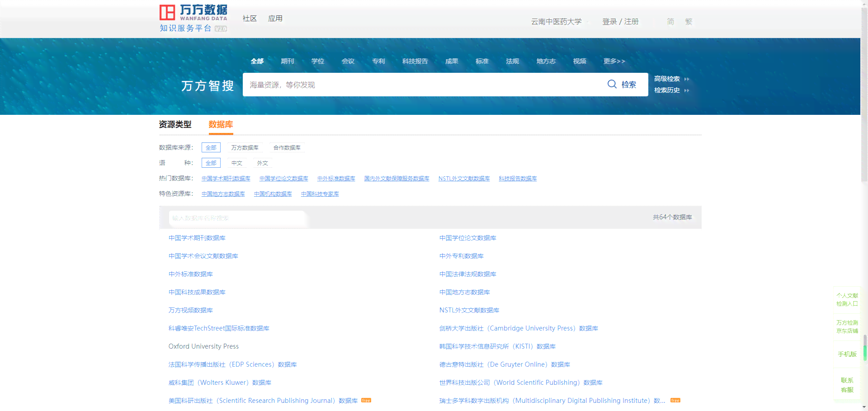Open EDP Sciences database entry
868x411 pixels.
232,364
